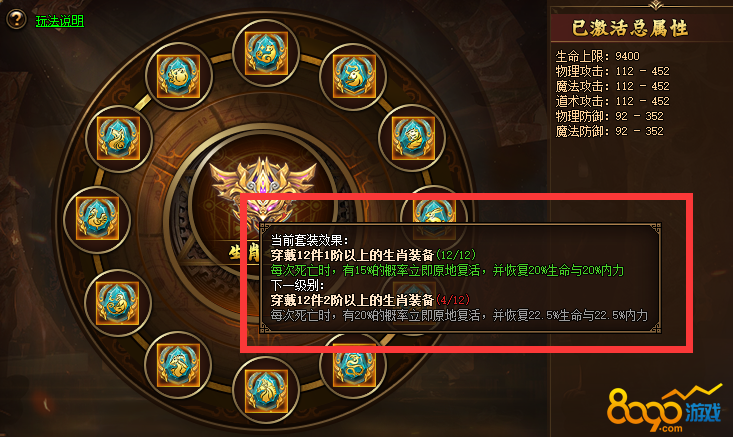Click the 已激活总属性 panel title

[630, 28]
